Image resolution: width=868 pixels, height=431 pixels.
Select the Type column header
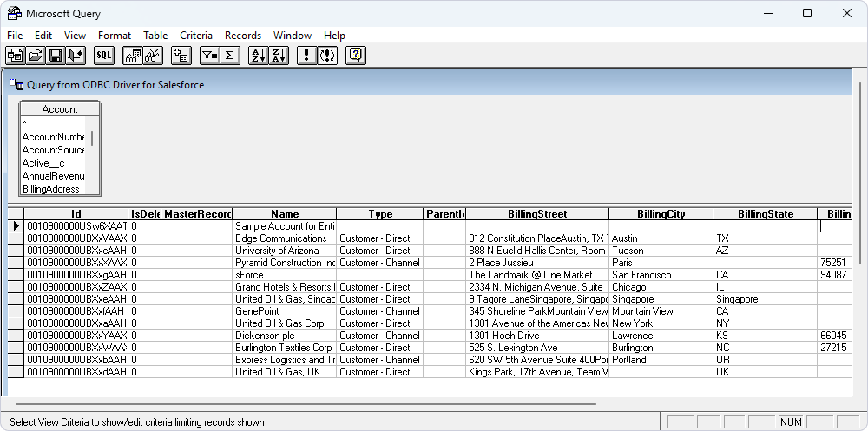click(380, 214)
